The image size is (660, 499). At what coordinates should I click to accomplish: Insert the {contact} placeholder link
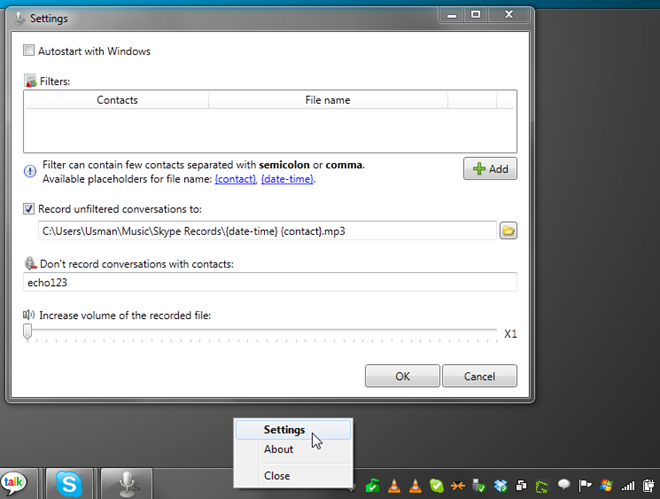pyautogui.click(x=235, y=179)
